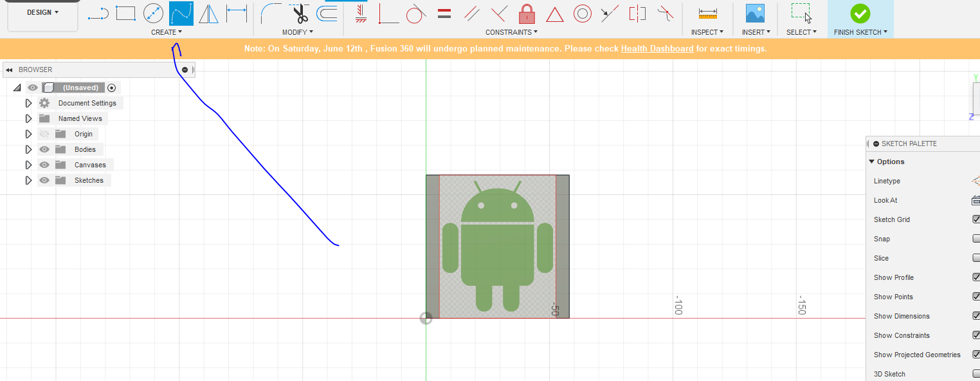Image resolution: width=980 pixels, height=381 pixels.
Task: Click the Show Dimensions label
Action: point(902,316)
